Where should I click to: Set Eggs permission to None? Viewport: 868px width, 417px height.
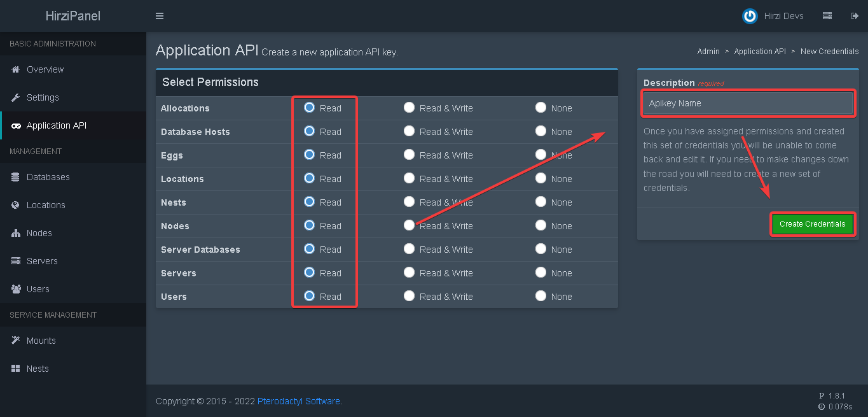coord(541,155)
